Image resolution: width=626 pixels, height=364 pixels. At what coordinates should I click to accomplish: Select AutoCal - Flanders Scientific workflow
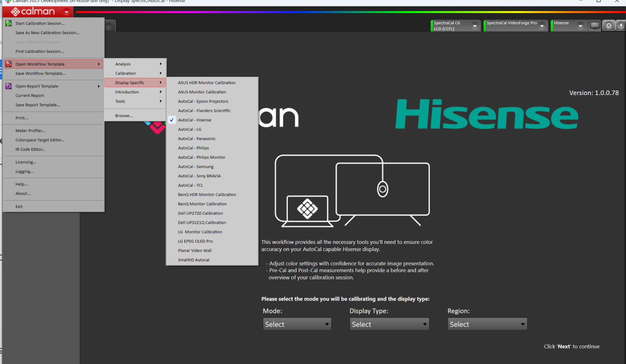point(212,111)
